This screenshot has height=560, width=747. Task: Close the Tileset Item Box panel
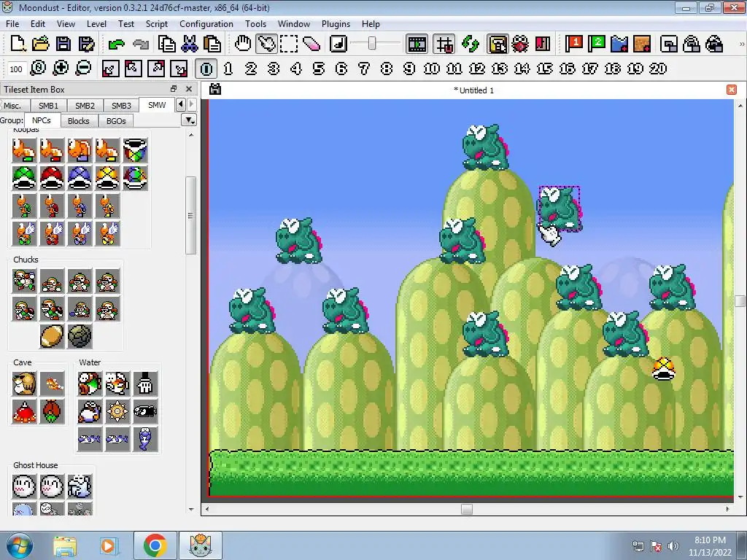[x=189, y=89]
